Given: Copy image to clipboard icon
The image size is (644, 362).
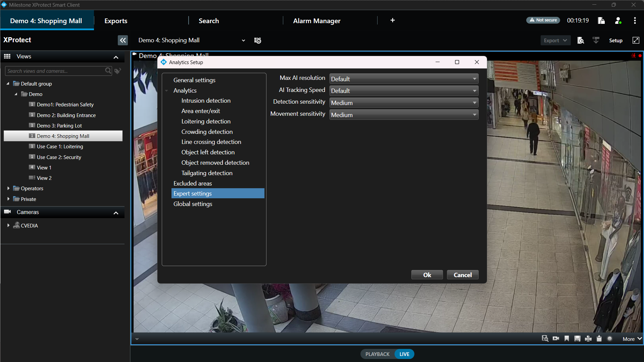Looking at the screenshot, I should pos(599,339).
